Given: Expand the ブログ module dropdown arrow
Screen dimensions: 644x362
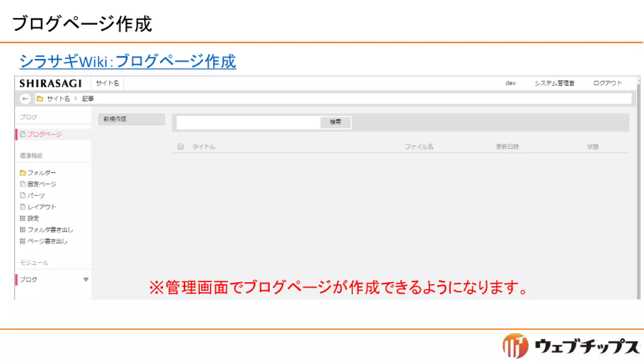Looking at the screenshot, I should coord(86,279).
